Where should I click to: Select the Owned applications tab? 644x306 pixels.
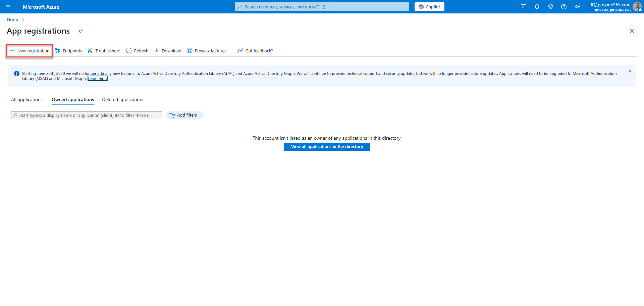coord(73,99)
